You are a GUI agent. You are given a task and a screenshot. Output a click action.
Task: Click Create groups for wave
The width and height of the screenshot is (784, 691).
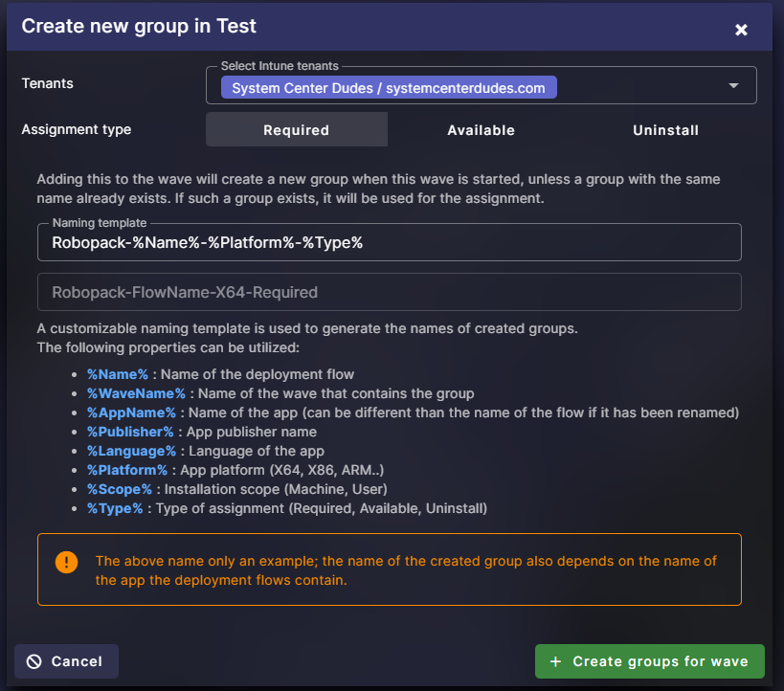point(649,661)
